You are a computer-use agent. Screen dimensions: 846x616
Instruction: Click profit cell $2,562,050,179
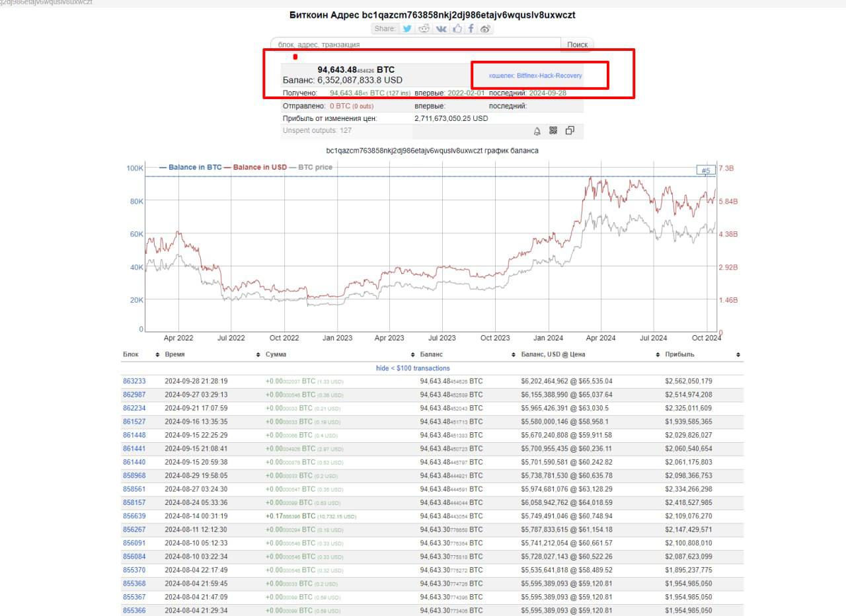point(689,381)
